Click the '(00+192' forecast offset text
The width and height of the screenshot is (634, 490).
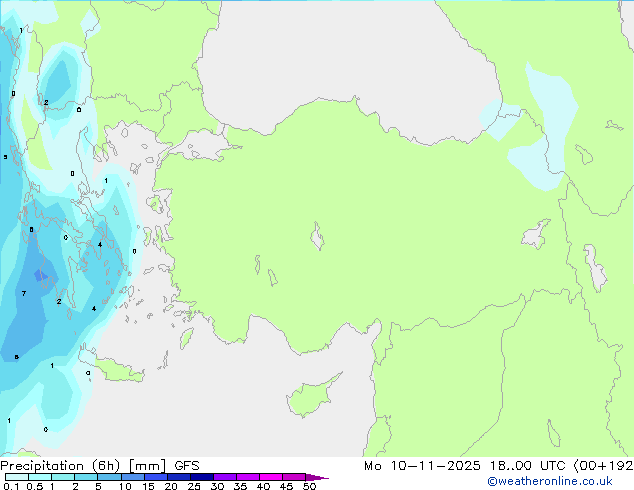click(603, 466)
